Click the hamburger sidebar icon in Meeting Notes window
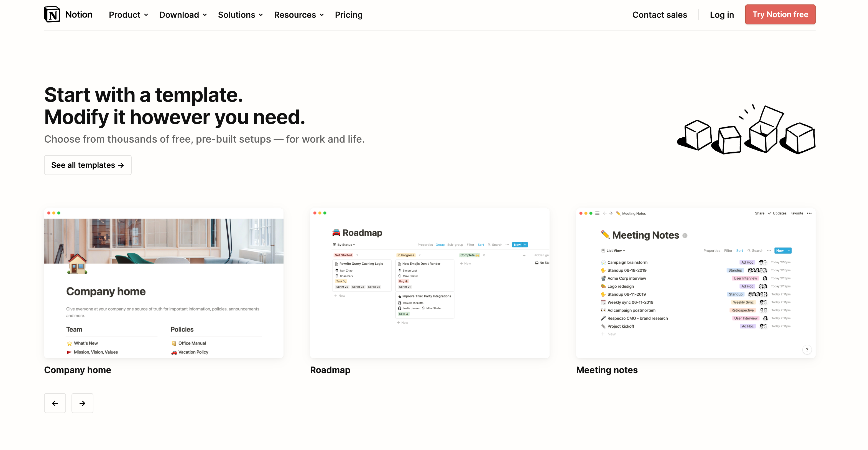The image size is (868, 450). point(597,213)
